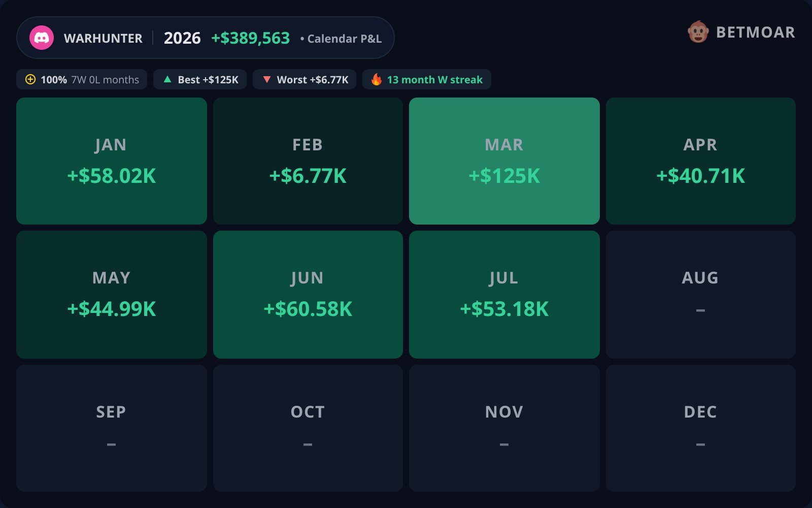The image size is (812, 508).
Task: Click the +$389,563 total P&L
Action: 251,38
